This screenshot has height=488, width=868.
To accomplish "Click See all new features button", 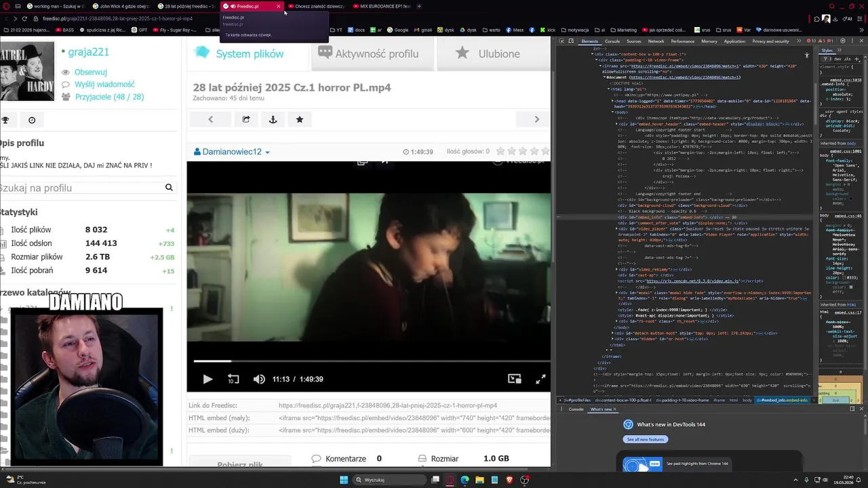I will (x=645, y=439).
